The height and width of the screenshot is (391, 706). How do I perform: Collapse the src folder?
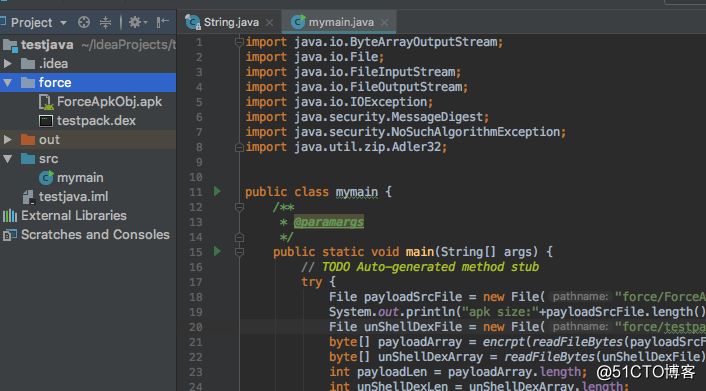click(x=8, y=159)
